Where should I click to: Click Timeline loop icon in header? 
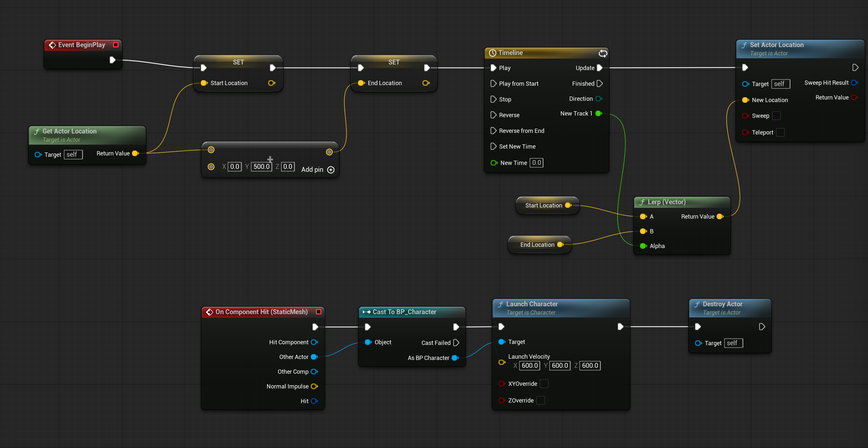click(x=603, y=53)
